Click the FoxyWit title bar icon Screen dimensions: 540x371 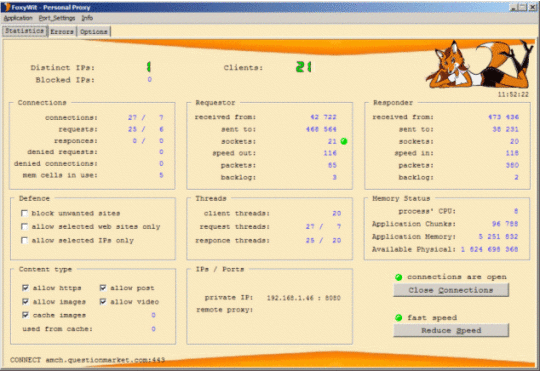[7, 7]
